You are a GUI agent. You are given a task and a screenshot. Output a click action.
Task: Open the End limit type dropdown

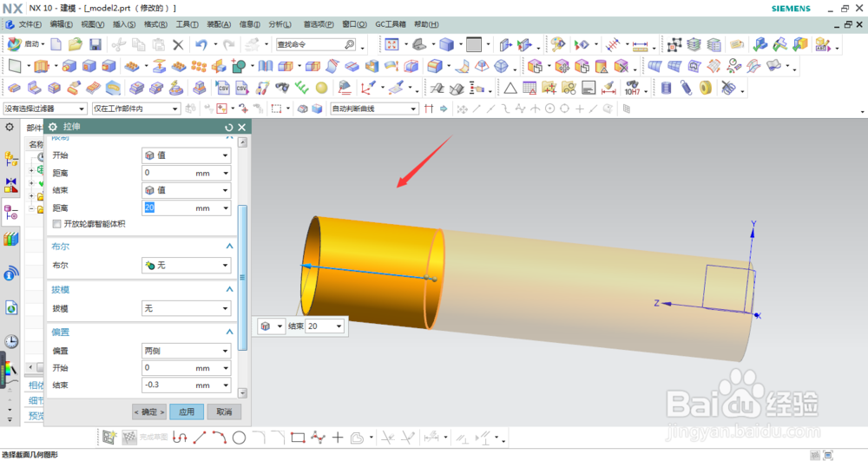pos(186,190)
